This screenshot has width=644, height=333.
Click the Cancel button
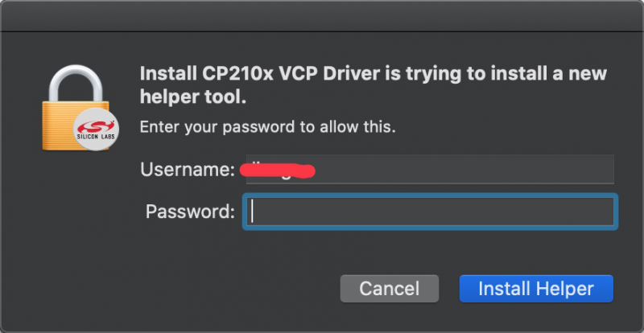(390, 289)
